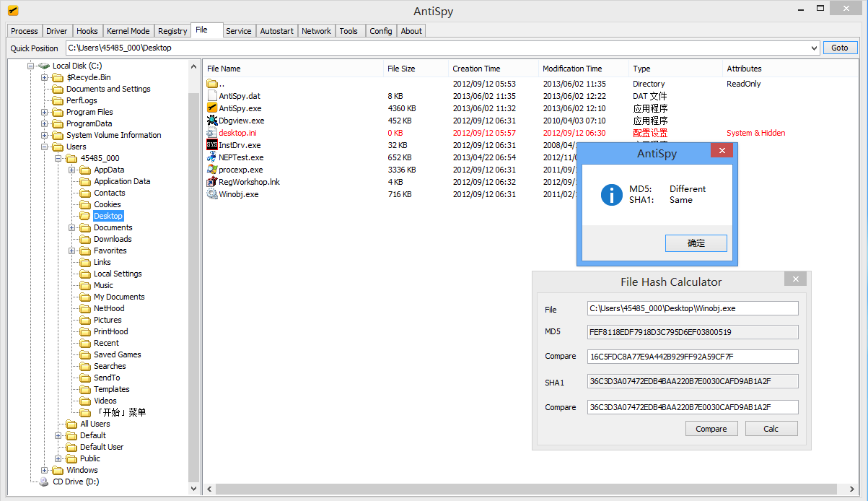The height and width of the screenshot is (501, 868).
Task: Click the Pictures folder icon in tree
Action: (x=86, y=320)
